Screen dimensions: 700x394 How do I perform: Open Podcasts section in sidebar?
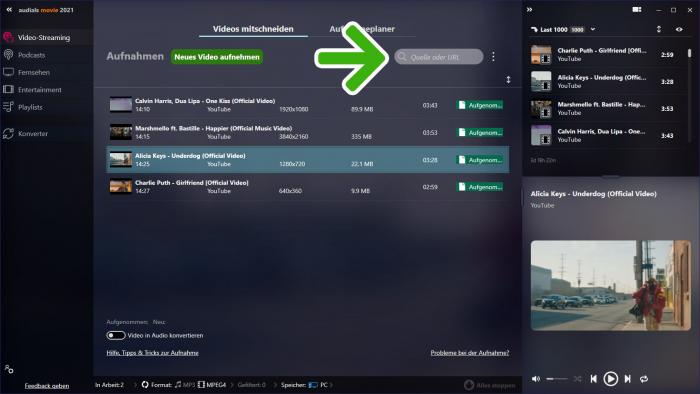[31, 55]
